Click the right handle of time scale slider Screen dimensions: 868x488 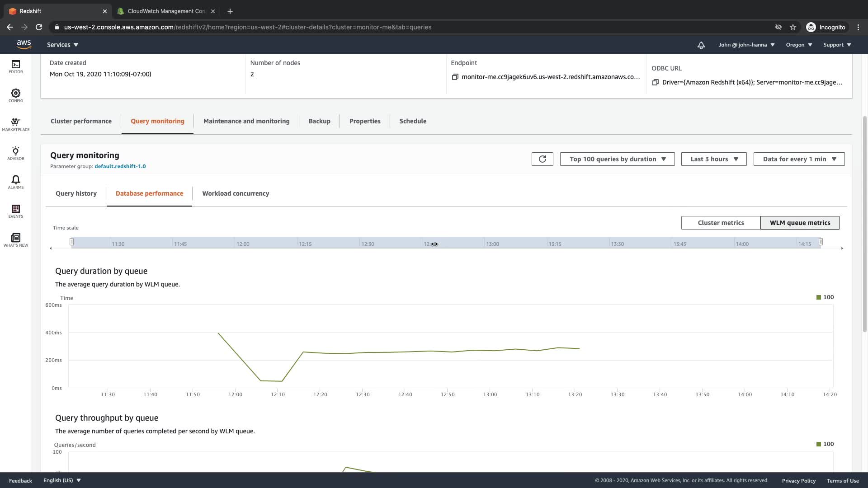pos(821,242)
